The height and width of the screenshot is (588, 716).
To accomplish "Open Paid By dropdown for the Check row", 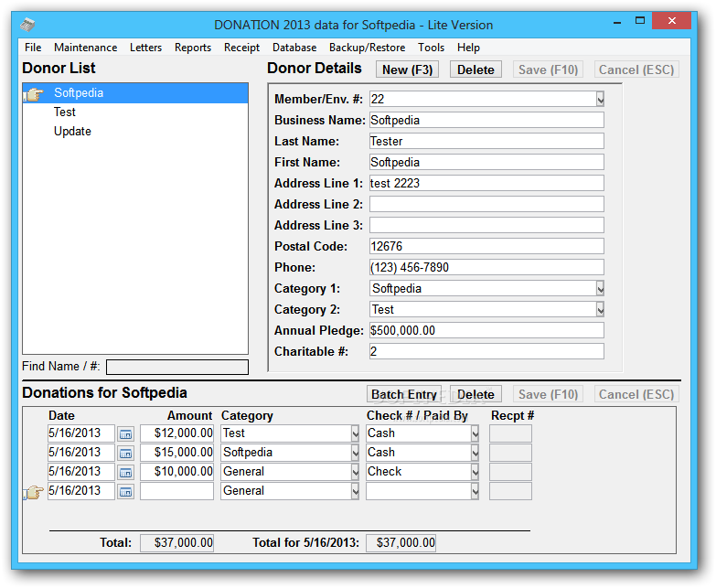I will (475, 472).
